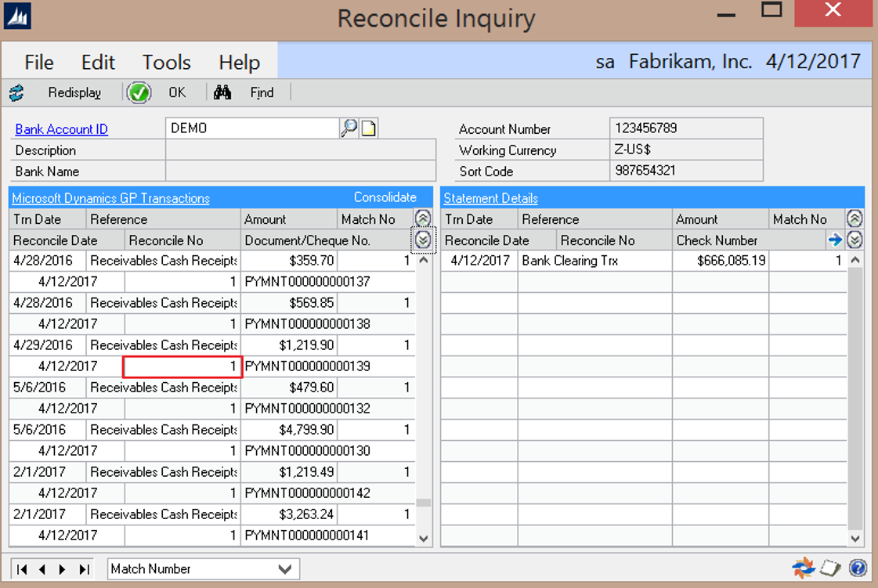The height and width of the screenshot is (588, 878).
Task: Click the Microsoft Dynamics GP logo icon
Action: (x=17, y=16)
